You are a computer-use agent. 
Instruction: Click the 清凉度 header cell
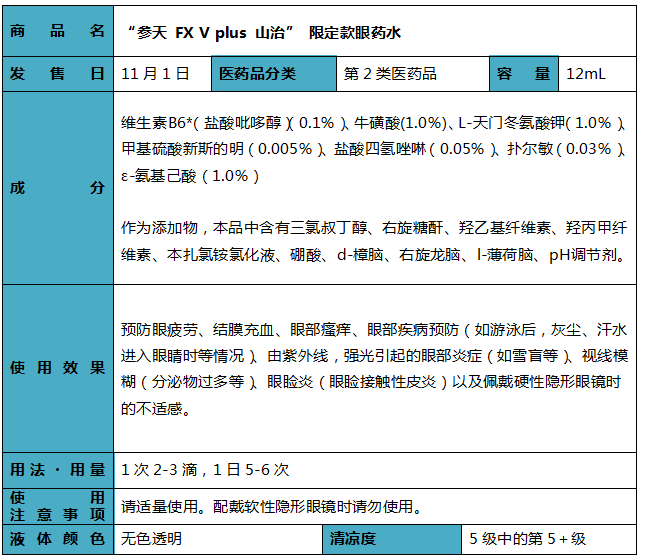tap(392, 539)
